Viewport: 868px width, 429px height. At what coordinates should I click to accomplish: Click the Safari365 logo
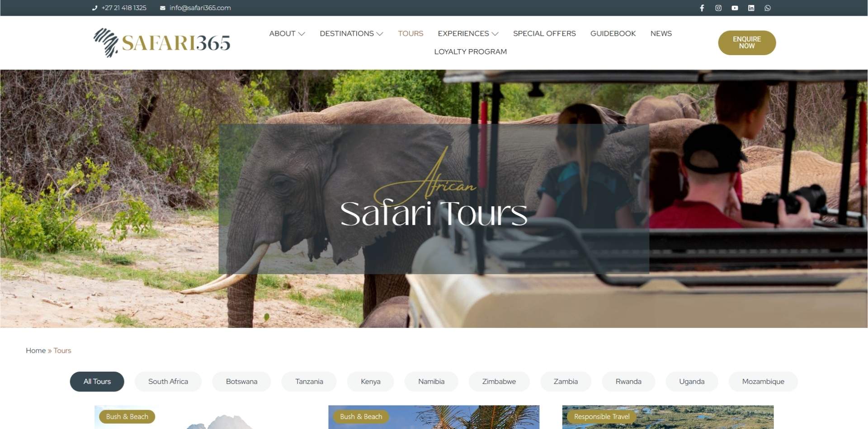point(162,42)
